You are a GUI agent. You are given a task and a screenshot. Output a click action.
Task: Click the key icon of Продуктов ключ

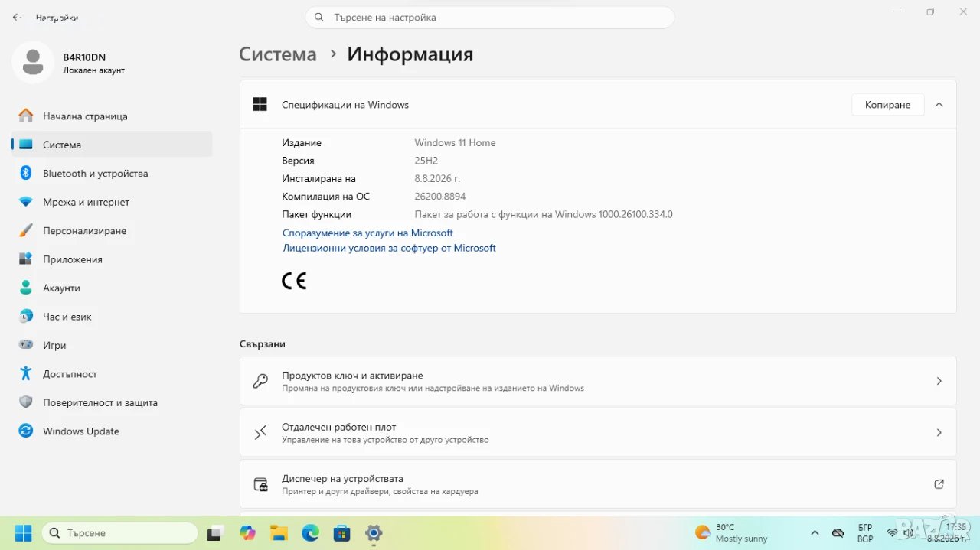(x=260, y=381)
